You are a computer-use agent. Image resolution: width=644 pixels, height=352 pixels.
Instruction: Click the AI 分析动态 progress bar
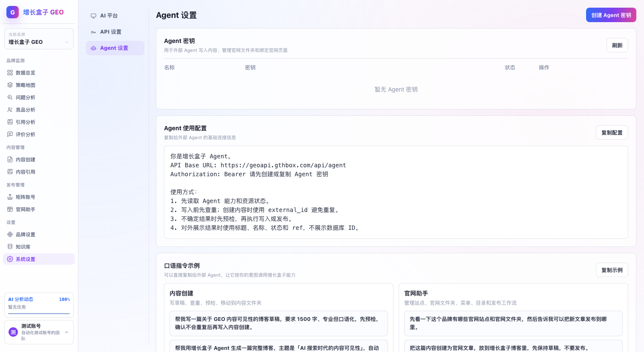pyautogui.click(x=39, y=314)
